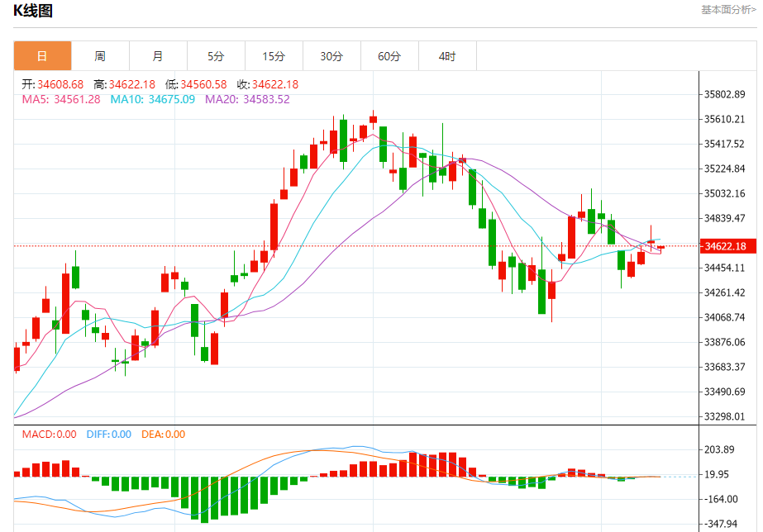The width and height of the screenshot is (763, 532).
Task: Click the 33298.01 price axis label
Action: click(724, 416)
